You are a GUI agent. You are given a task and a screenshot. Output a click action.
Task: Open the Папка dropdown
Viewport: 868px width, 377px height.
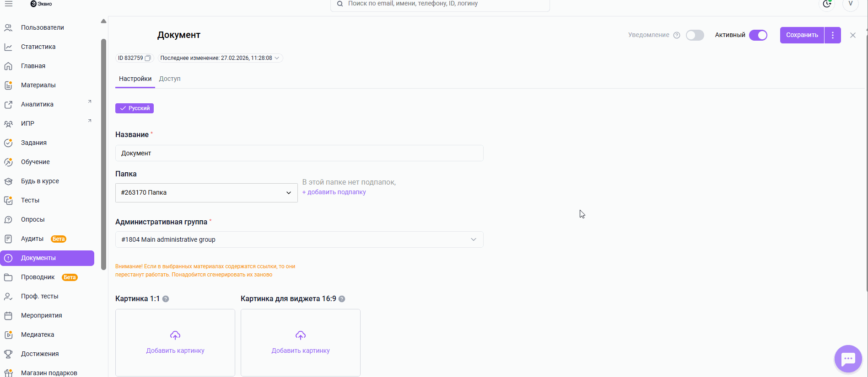coord(206,193)
